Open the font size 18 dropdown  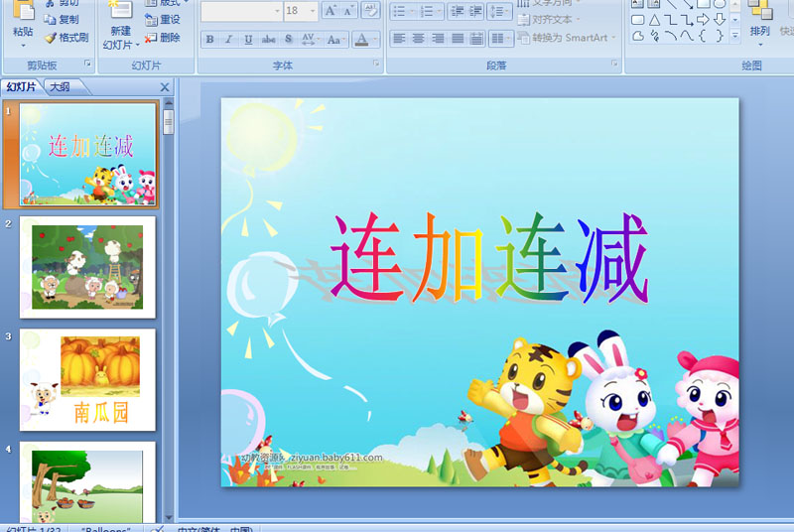[313, 11]
